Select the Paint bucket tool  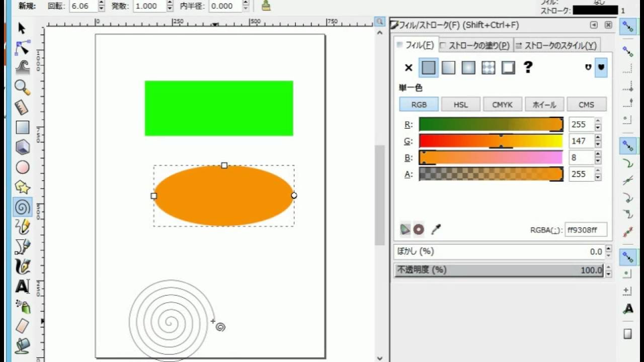click(x=23, y=345)
